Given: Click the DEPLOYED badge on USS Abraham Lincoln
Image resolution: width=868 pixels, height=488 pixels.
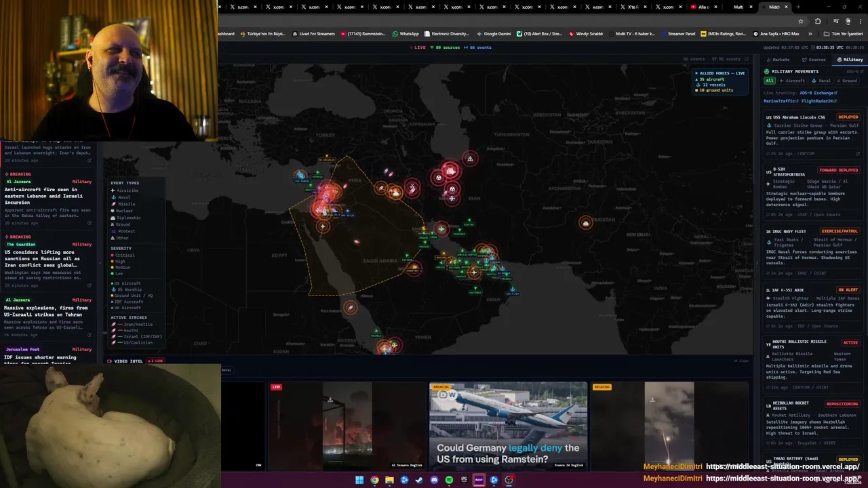Looking at the screenshot, I should [x=848, y=117].
